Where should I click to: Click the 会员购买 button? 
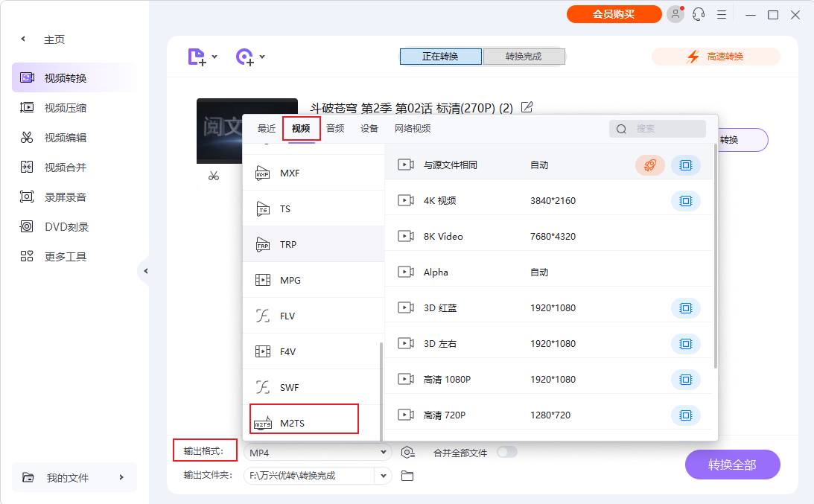point(614,13)
